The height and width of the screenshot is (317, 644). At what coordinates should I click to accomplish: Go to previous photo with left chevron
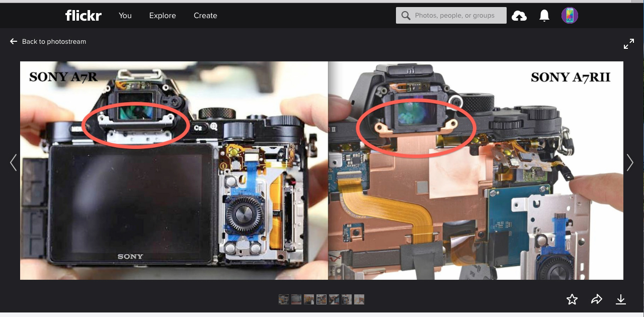tap(14, 163)
